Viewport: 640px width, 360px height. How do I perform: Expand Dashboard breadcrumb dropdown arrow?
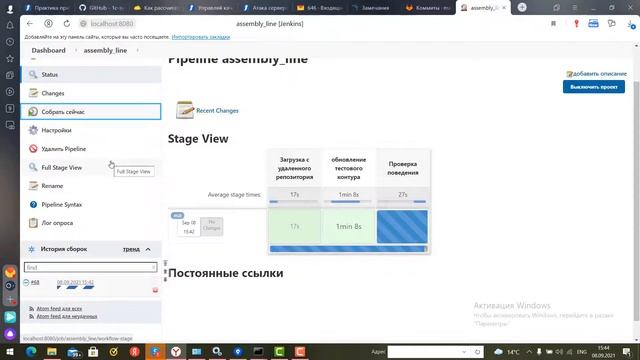[76, 50]
